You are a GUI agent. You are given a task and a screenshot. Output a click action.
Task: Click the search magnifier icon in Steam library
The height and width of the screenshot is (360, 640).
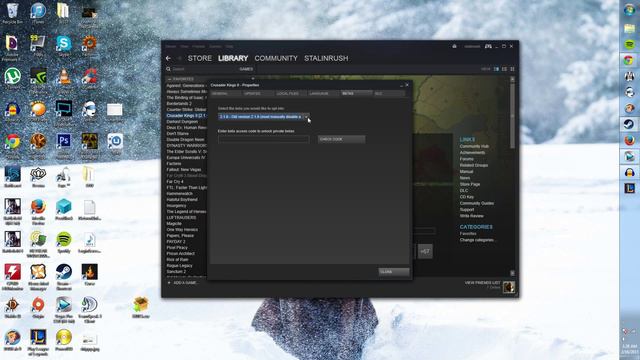coord(168,69)
